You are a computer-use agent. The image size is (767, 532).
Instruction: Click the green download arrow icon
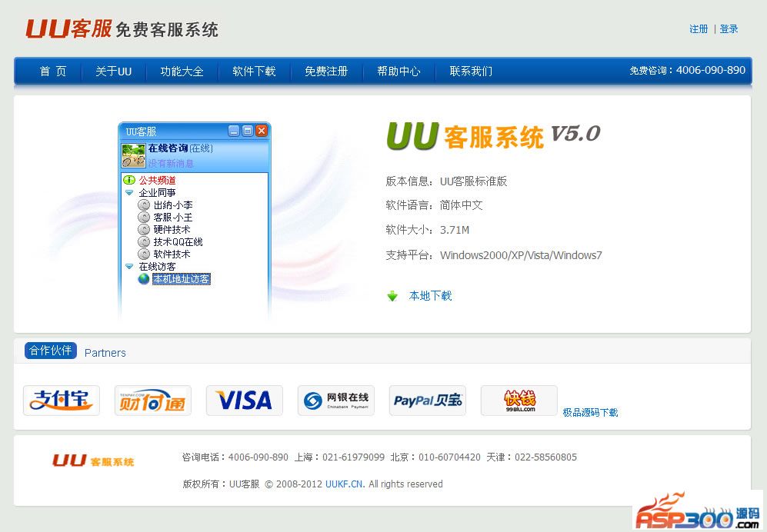click(392, 296)
